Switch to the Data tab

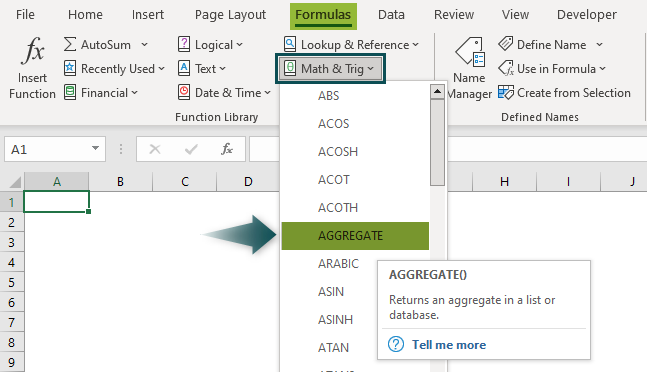point(391,14)
